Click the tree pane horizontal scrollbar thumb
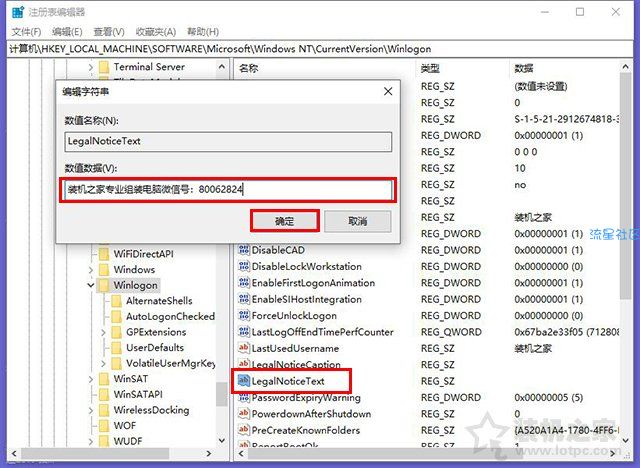This screenshot has height=468, width=640. click(95, 453)
